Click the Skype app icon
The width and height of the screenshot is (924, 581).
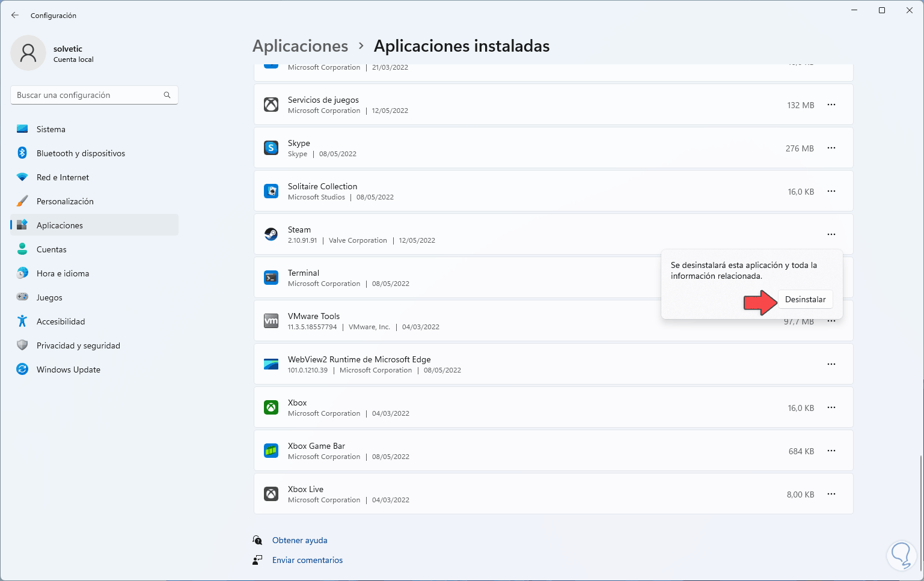click(271, 148)
